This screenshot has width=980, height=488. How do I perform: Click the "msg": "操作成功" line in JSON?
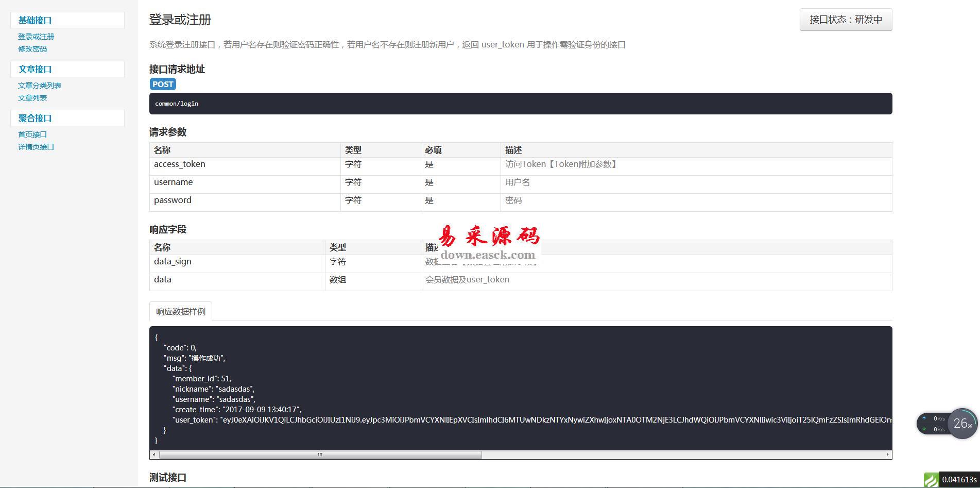click(x=195, y=358)
